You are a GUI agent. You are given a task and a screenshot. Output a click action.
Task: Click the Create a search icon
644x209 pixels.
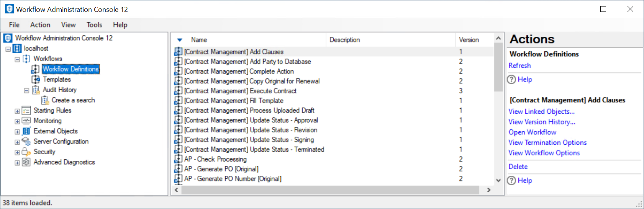coord(45,100)
